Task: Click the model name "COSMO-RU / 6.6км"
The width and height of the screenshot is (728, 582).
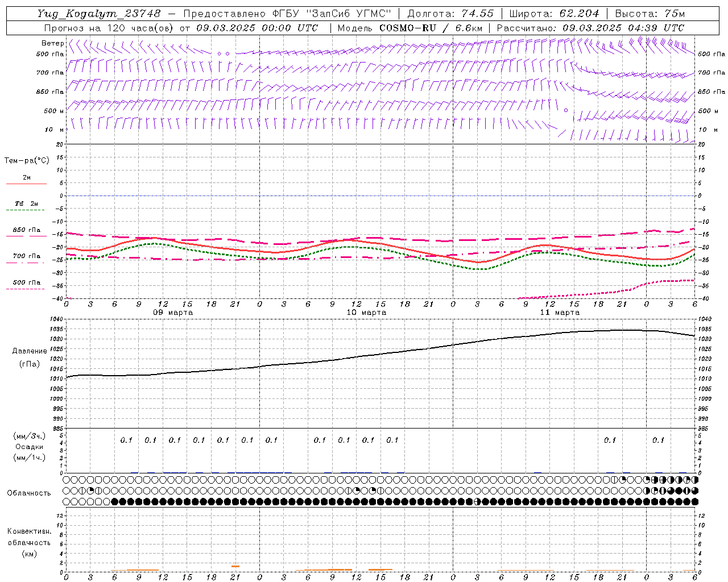Action: pyautogui.click(x=431, y=28)
